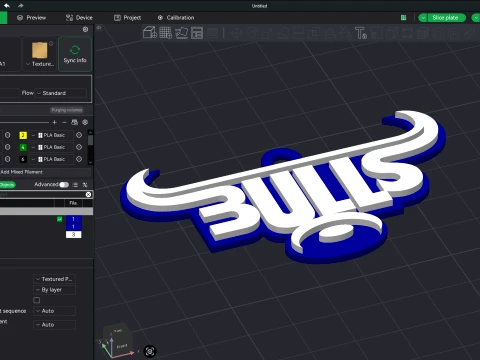Viewport: 480px width, 360px height.
Task: Open the Preview tab
Action: [32, 18]
